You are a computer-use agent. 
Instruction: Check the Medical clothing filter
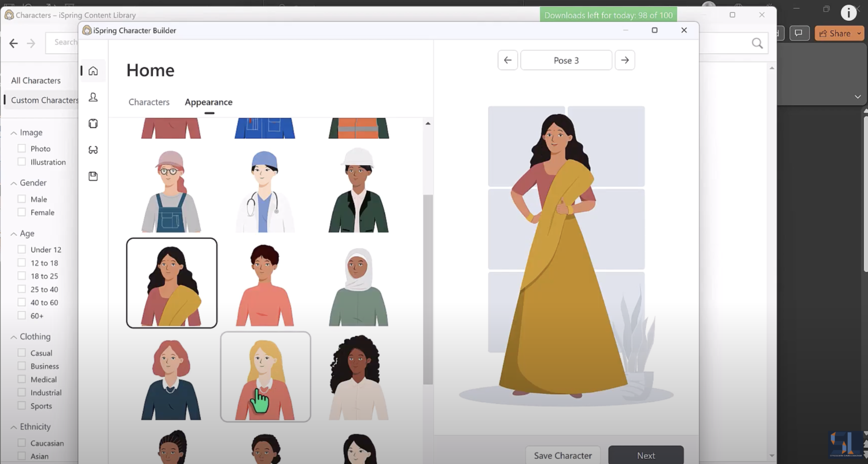[22, 380]
